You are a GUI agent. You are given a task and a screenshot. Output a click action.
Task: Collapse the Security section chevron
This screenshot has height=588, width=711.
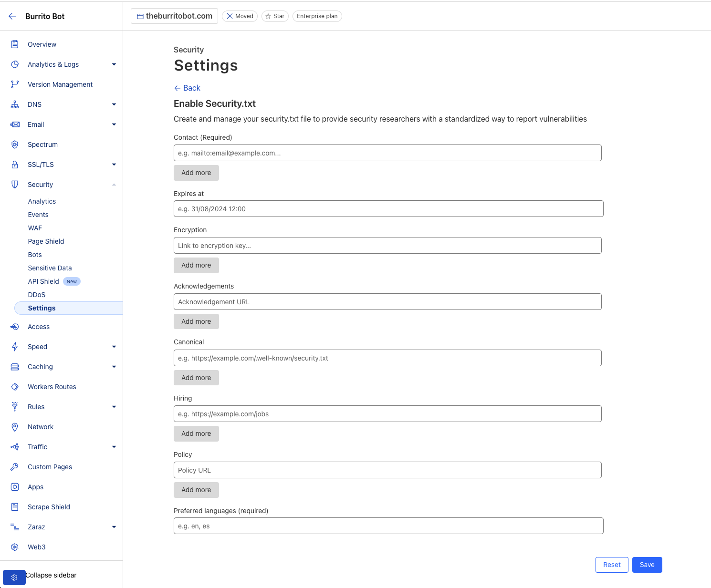point(114,185)
